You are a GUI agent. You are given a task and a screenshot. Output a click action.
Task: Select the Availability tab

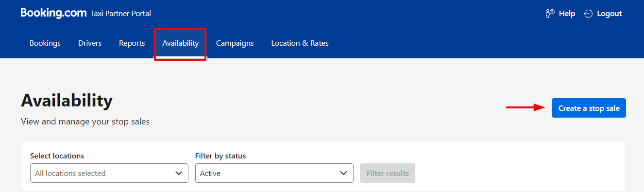click(x=181, y=43)
